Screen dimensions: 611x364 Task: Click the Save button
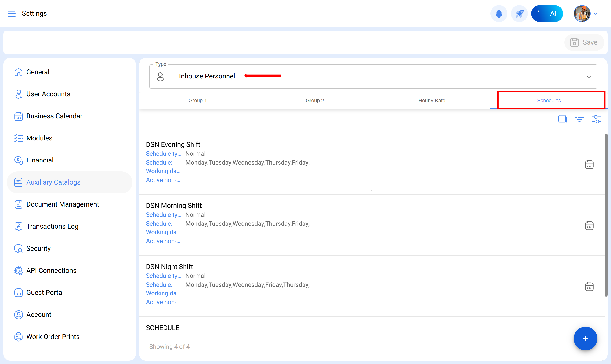click(584, 42)
